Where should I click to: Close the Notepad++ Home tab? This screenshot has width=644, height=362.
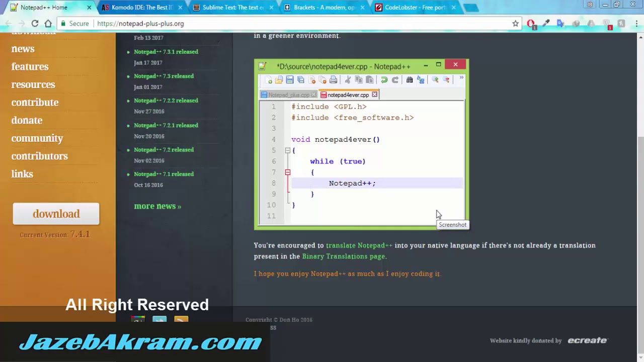pos(89,8)
